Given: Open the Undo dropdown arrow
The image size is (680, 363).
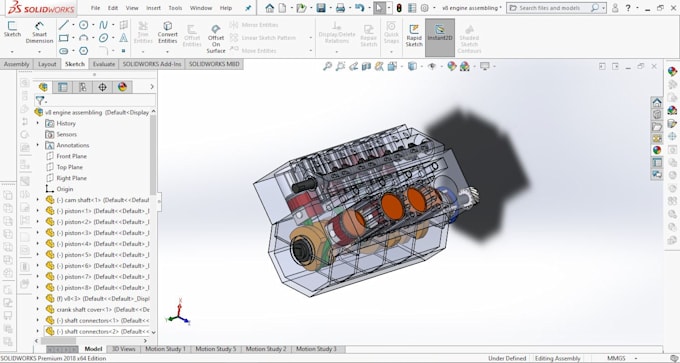Looking at the screenshot, I should pyautogui.click(x=368, y=8).
